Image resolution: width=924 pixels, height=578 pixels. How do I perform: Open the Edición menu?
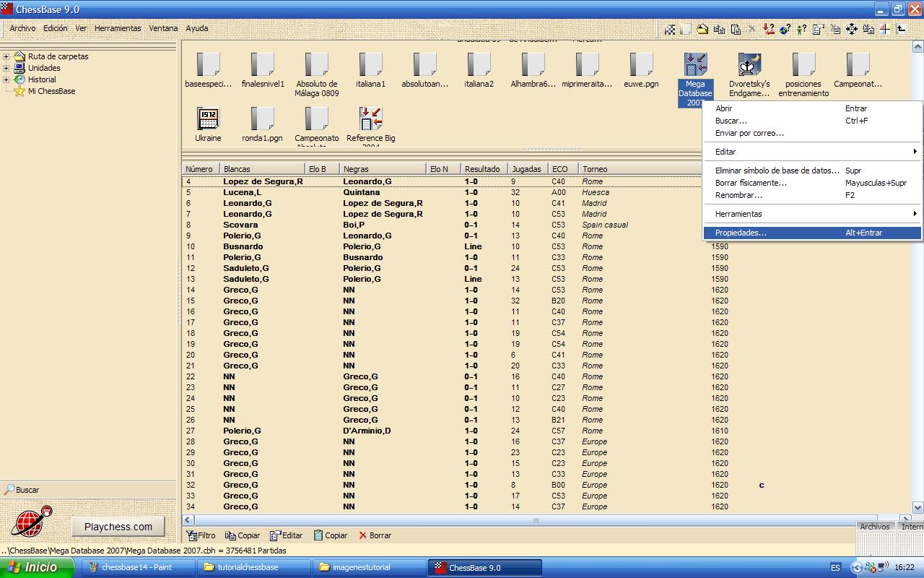[x=56, y=28]
